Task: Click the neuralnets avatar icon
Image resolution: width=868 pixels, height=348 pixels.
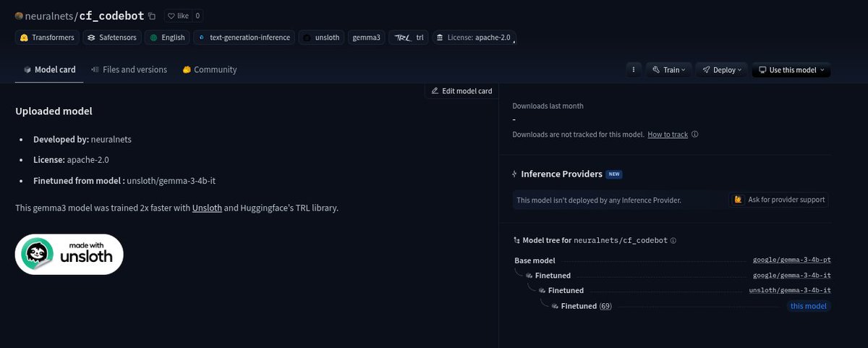Action: [x=20, y=16]
